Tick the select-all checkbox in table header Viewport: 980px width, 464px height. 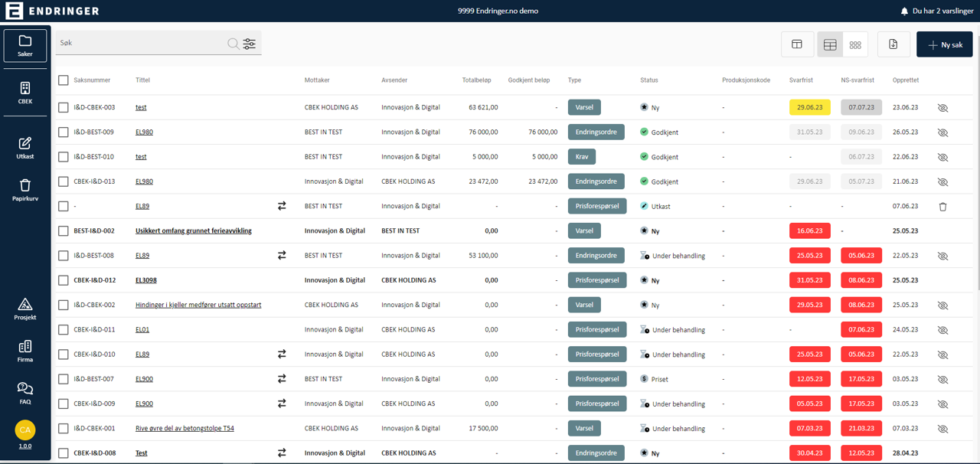pos(64,80)
